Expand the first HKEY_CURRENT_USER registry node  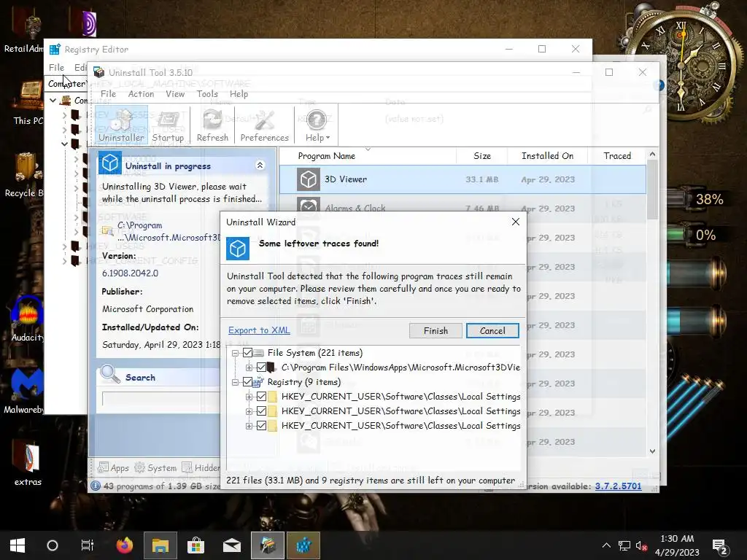tap(249, 397)
